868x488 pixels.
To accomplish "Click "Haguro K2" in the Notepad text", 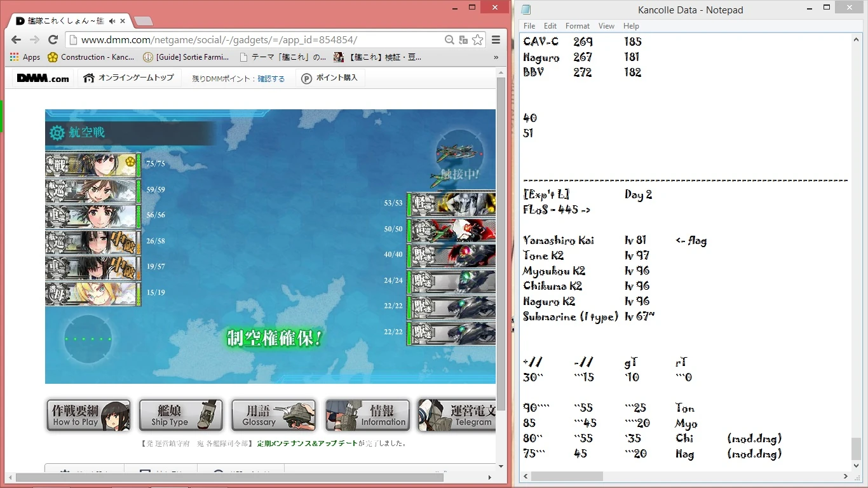I will tap(549, 301).
